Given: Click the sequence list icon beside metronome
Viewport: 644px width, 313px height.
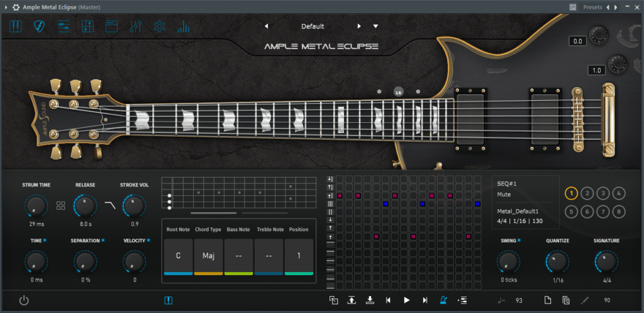Looking at the screenshot, I should 462,300.
